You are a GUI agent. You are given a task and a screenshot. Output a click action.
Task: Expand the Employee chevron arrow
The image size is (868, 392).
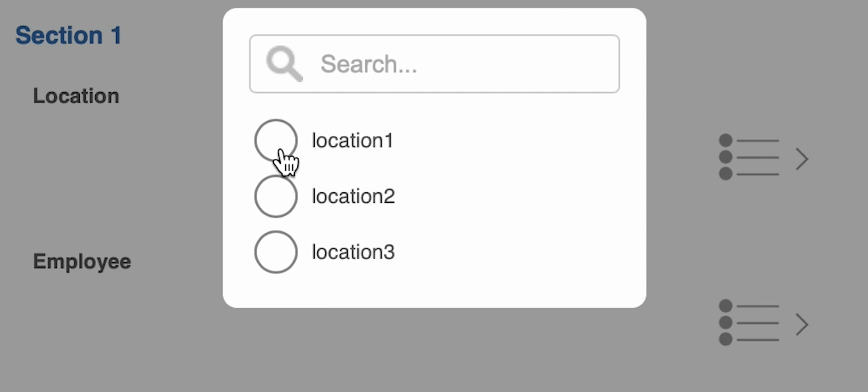click(x=802, y=324)
